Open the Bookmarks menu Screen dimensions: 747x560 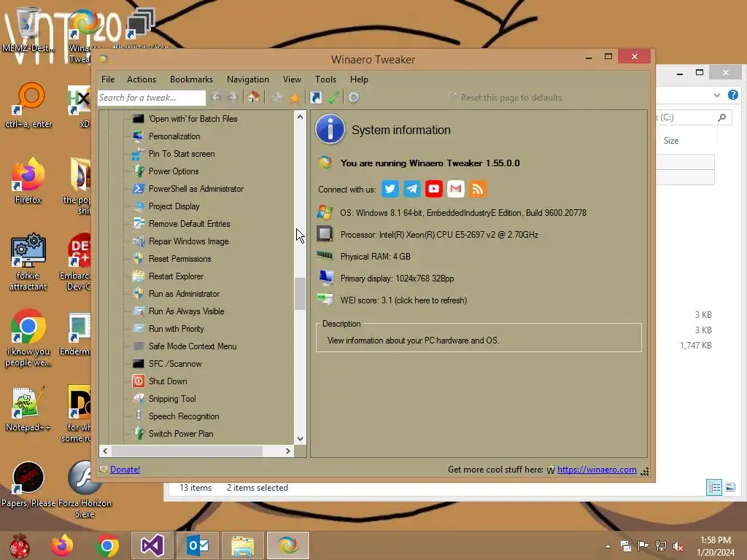pyautogui.click(x=192, y=79)
